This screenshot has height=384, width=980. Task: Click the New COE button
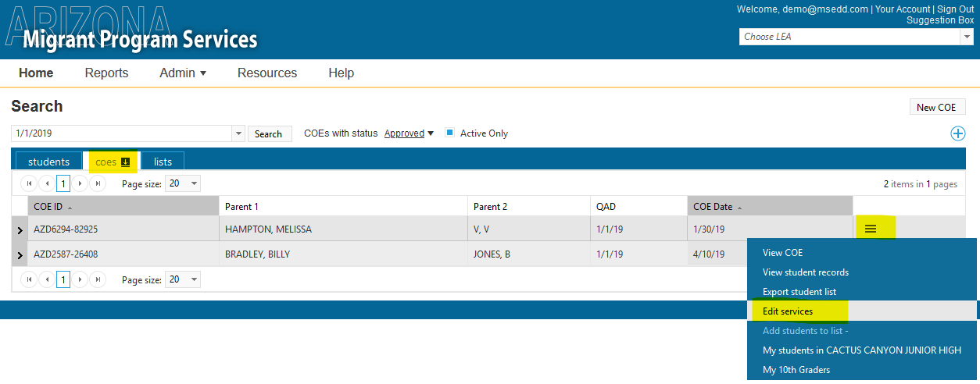[x=936, y=107]
